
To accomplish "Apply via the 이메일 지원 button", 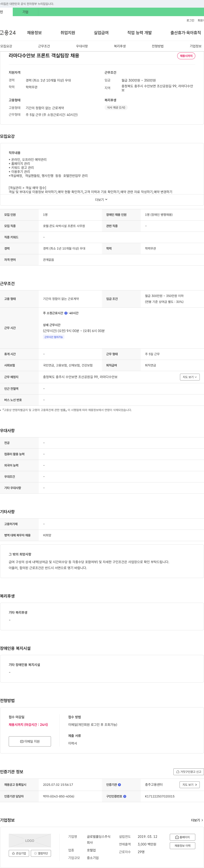I will pyautogui.click(x=30, y=741).
